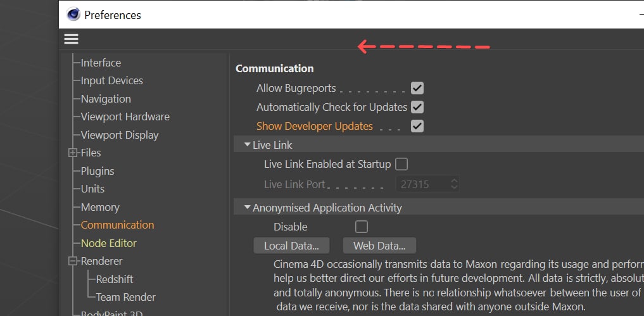Select Team Render preferences
The image size is (644, 316).
(125, 297)
